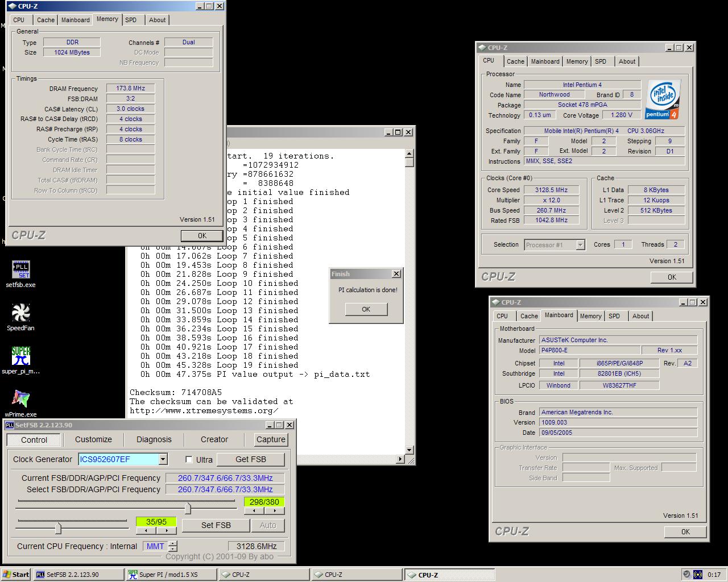Open CPU tab in Mainboard CPU-Z window
The image size is (728, 582).
(502, 316)
